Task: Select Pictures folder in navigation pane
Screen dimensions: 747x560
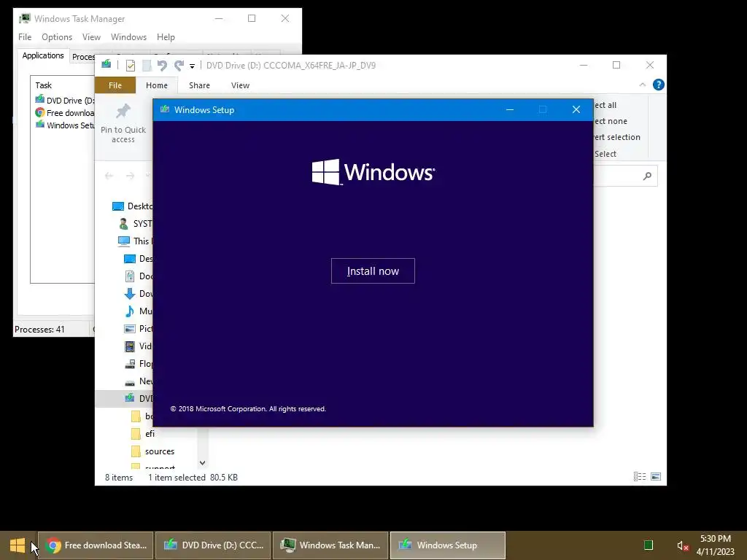Action: [138, 329]
